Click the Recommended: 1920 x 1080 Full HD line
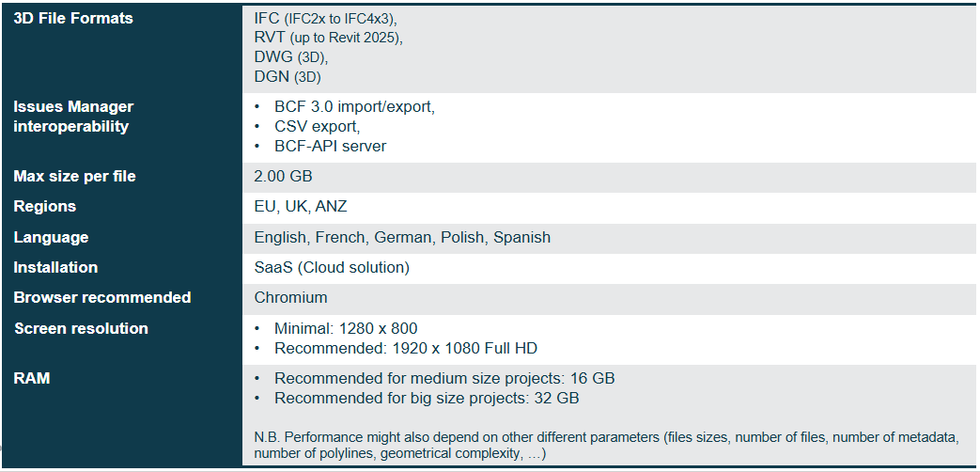This screenshot has width=980, height=472. pos(406,348)
